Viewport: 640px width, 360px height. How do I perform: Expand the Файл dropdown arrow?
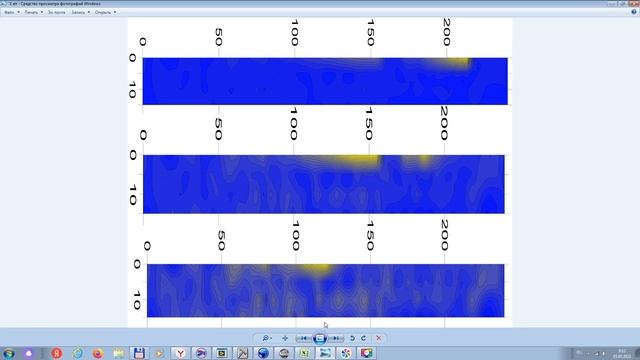[x=18, y=12]
